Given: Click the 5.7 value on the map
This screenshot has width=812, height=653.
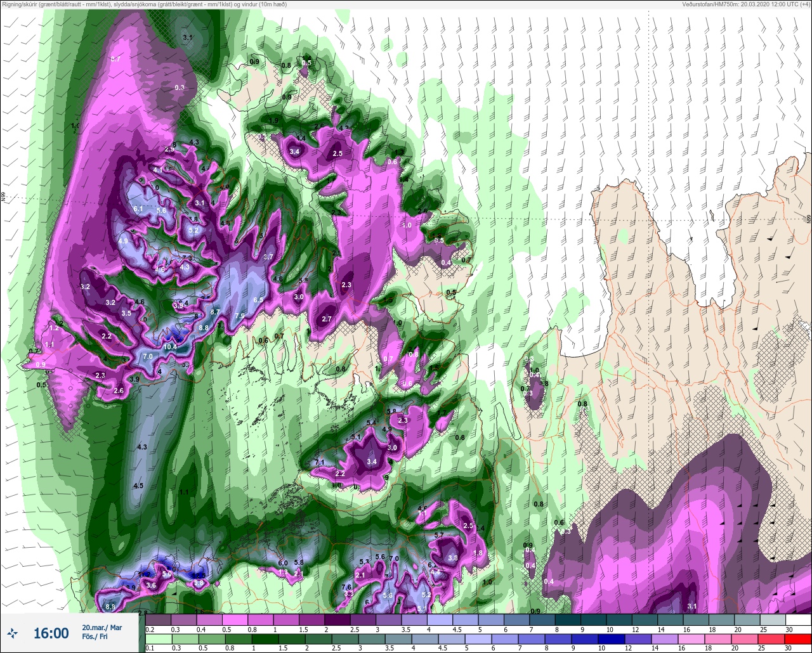Looking at the screenshot, I should (438, 536).
